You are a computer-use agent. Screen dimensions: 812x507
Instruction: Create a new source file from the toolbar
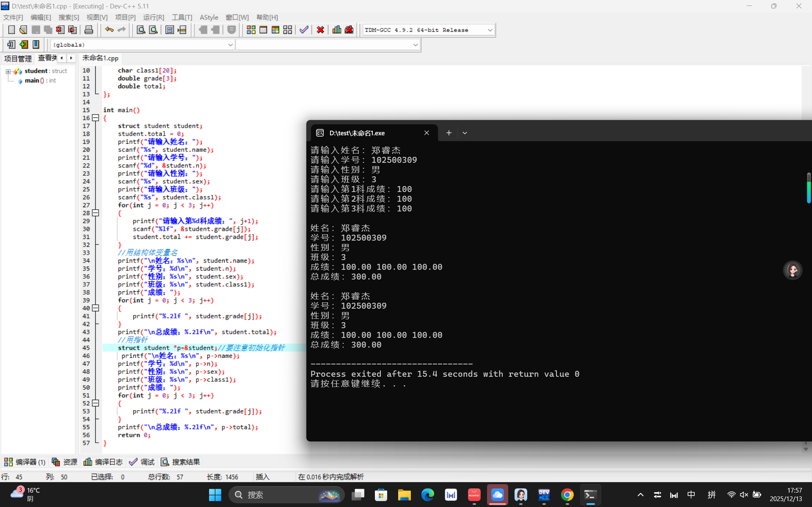(11, 30)
